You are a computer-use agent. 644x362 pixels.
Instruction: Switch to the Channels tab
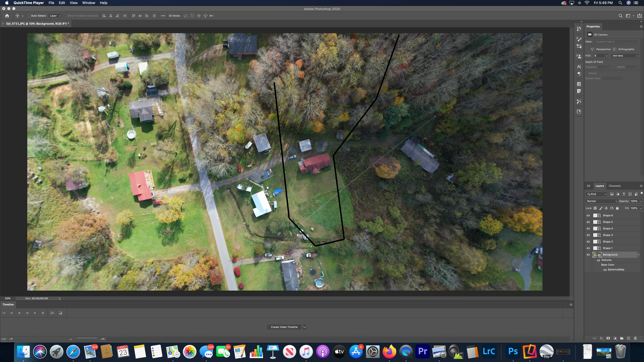[x=614, y=186]
